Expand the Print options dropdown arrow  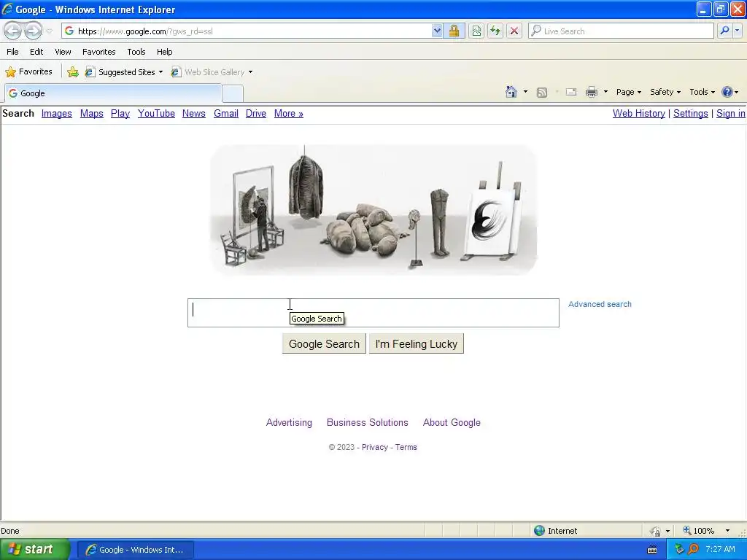(605, 91)
